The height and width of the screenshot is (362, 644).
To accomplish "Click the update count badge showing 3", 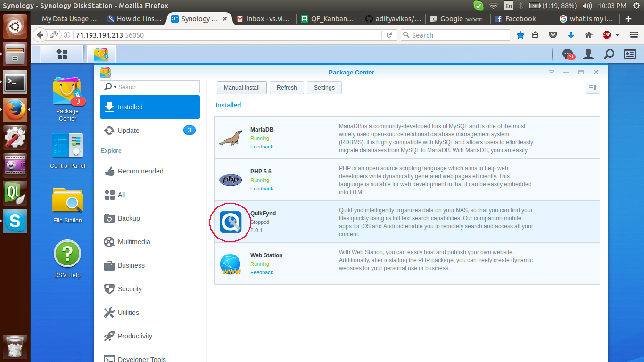I will [189, 131].
